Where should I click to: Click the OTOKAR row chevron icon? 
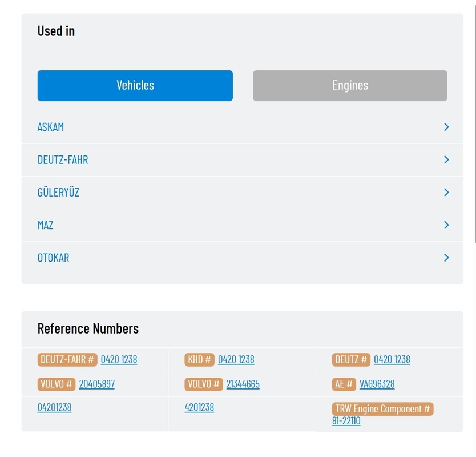click(x=446, y=258)
